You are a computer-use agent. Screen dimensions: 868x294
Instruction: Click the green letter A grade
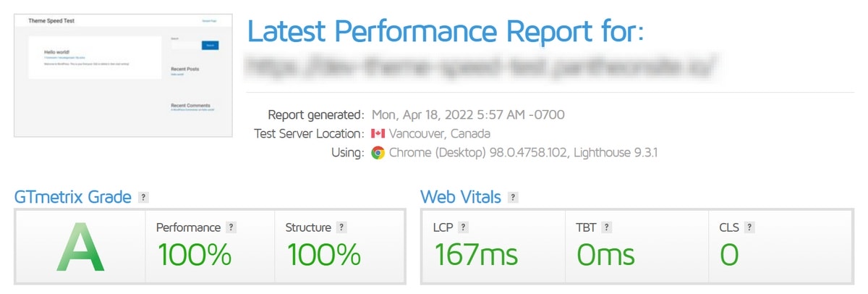click(x=80, y=247)
